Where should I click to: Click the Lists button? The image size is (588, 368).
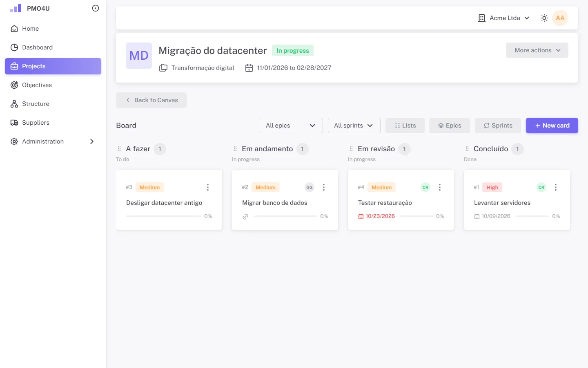pos(405,126)
